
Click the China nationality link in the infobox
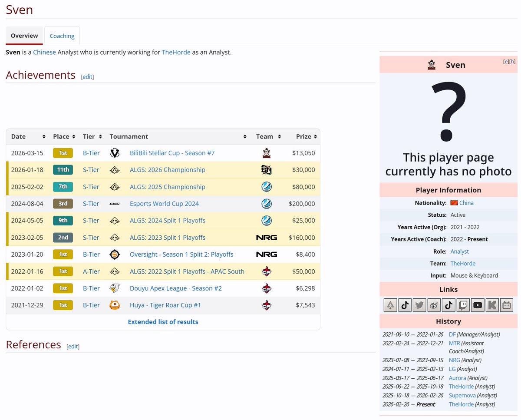pyautogui.click(x=466, y=203)
